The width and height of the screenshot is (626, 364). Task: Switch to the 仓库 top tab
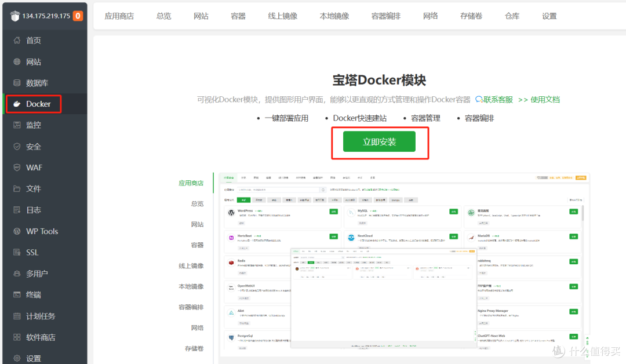pyautogui.click(x=512, y=16)
